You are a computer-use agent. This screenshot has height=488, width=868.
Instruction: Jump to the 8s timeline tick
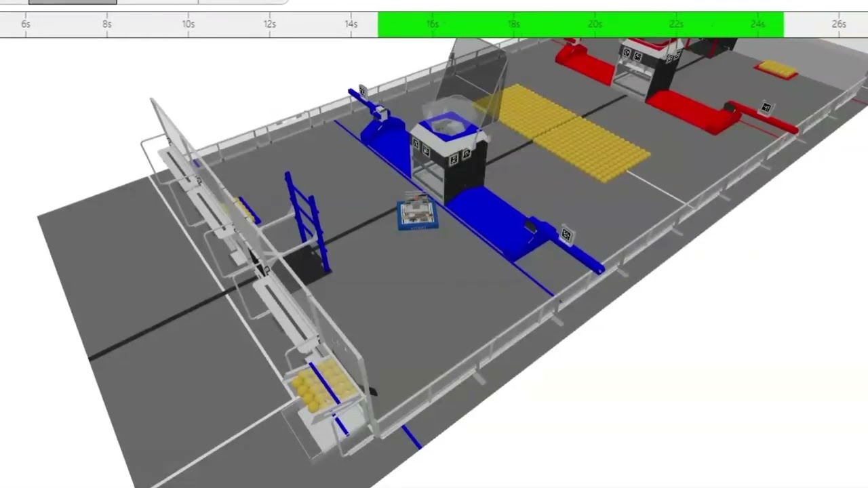(x=107, y=24)
